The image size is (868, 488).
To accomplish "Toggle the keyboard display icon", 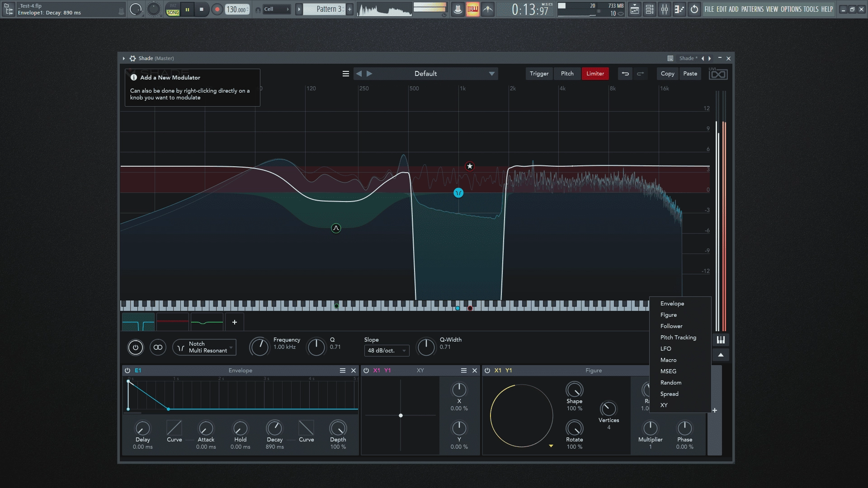I will 721,340.
